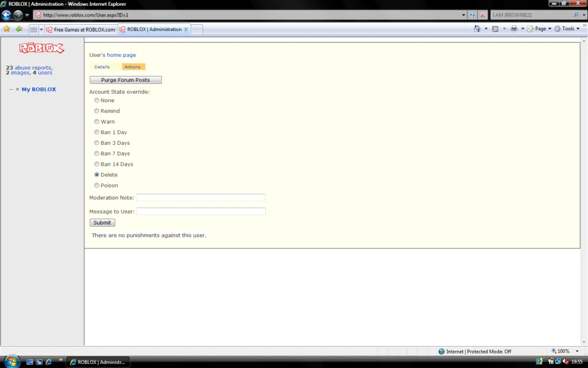Click the Submit button
The height and width of the screenshot is (368, 588).
point(102,223)
